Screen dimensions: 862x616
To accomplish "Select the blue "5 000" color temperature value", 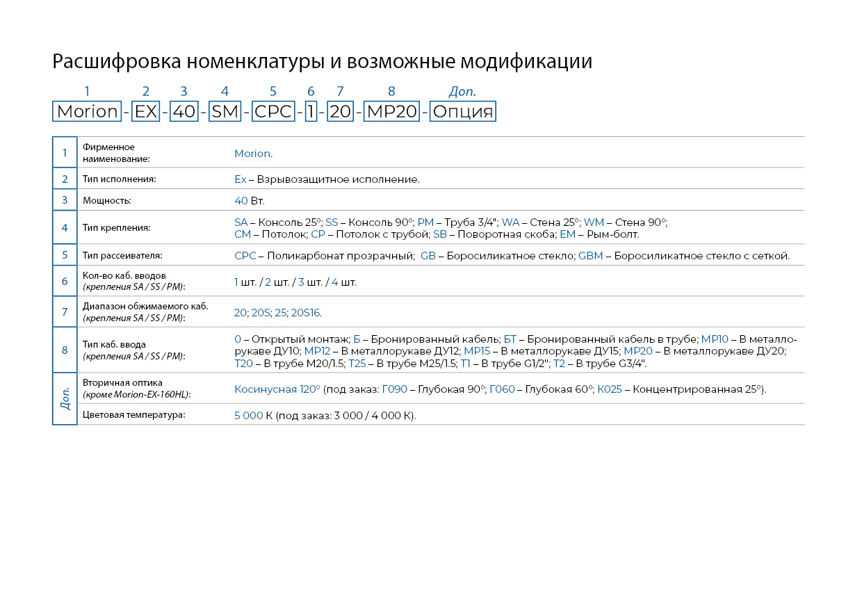I will pyautogui.click(x=249, y=416).
